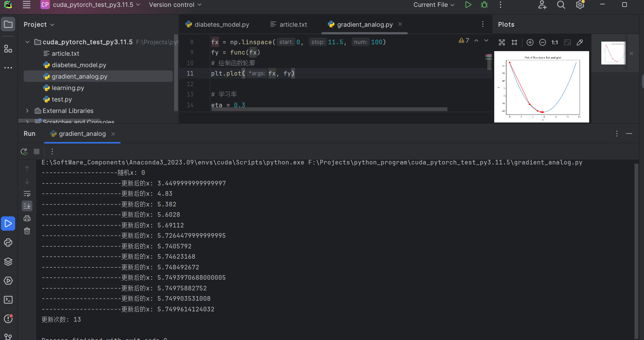644x340 pixels.
Task: Open more run actions in the title bar
Action: coord(500,5)
